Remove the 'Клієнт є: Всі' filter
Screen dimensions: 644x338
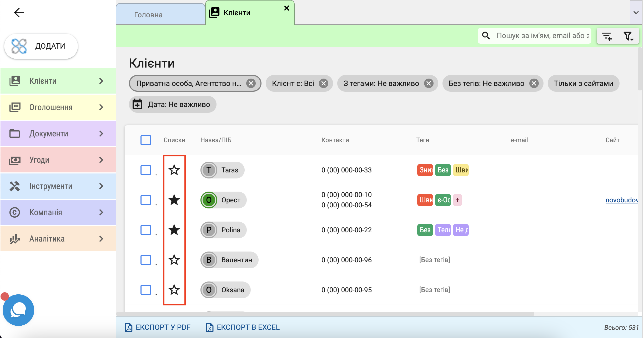(323, 83)
